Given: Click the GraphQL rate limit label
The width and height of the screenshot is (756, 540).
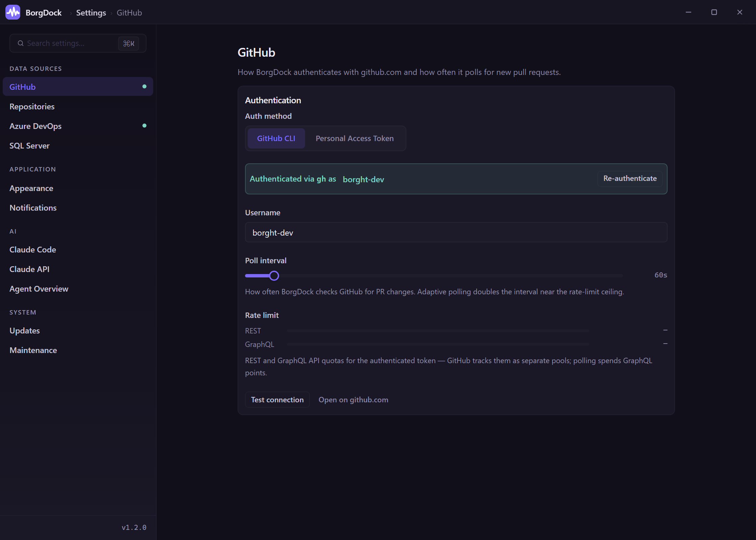Looking at the screenshot, I should [x=260, y=344].
